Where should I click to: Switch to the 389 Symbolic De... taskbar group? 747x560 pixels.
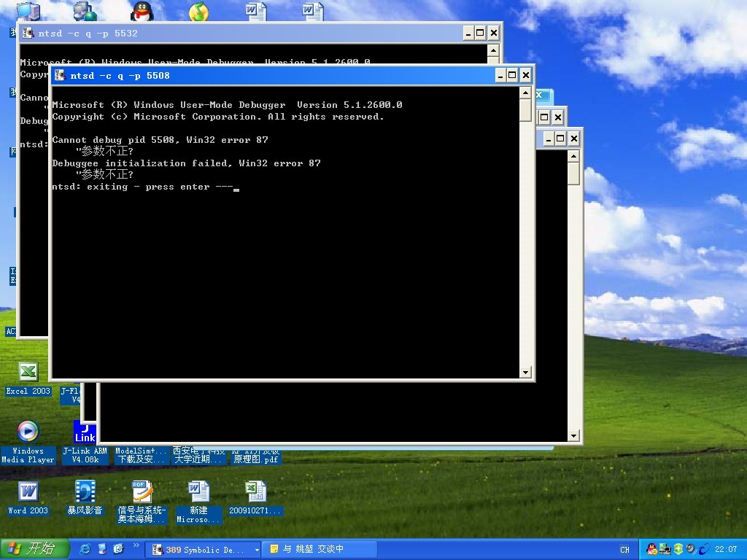[202, 550]
